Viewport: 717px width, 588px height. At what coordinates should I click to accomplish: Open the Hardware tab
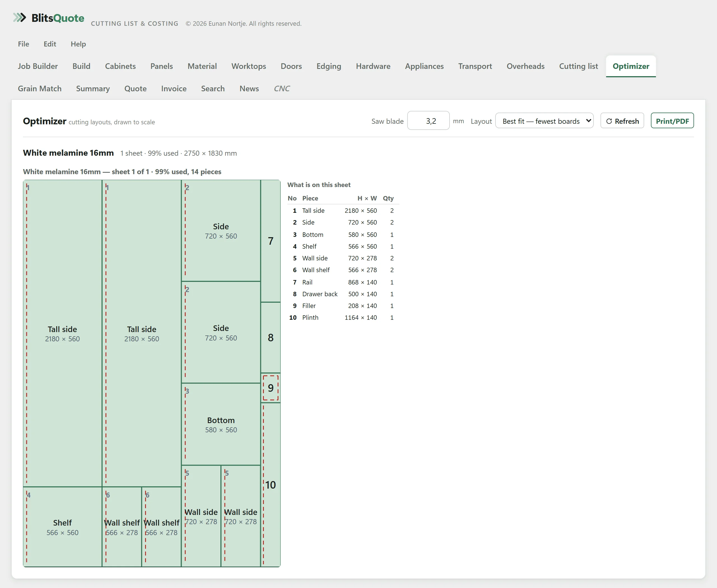pos(373,66)
